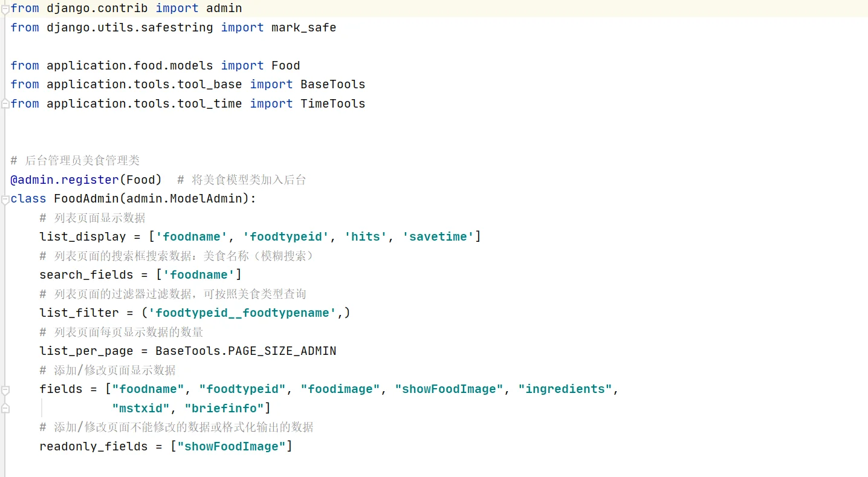The width and height of the screenshot is (868, 477).
Task: Click BaseTools name in tool_base import line
Action: tap(332, 84)
